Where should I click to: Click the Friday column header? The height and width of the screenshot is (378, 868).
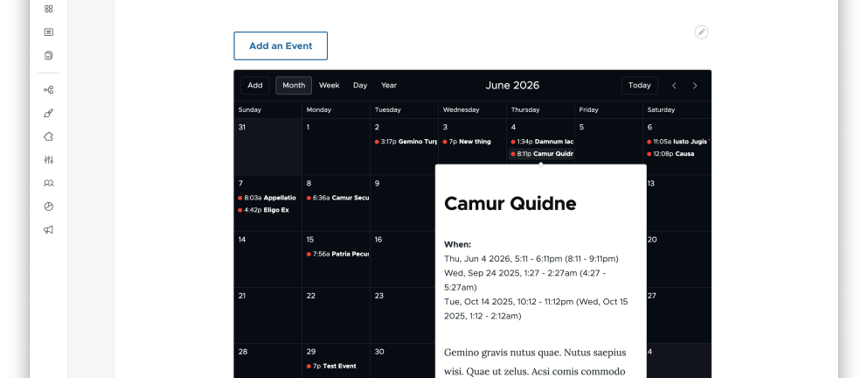589,109
